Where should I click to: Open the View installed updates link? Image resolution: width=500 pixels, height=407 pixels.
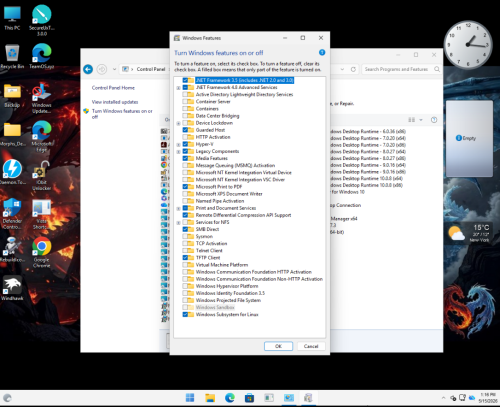coord(115,102)
